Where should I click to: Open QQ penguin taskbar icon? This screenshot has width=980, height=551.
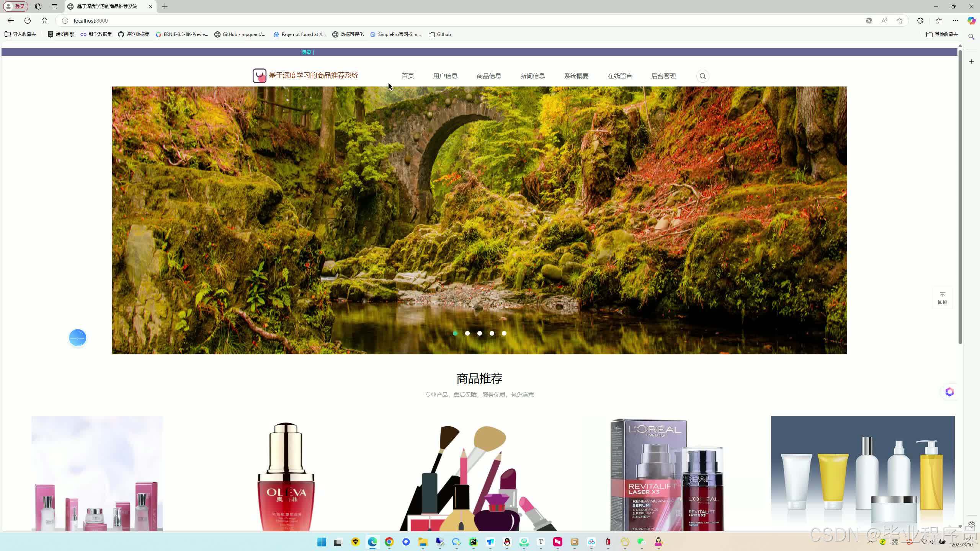pyautogui.click(x=507, y=542)
